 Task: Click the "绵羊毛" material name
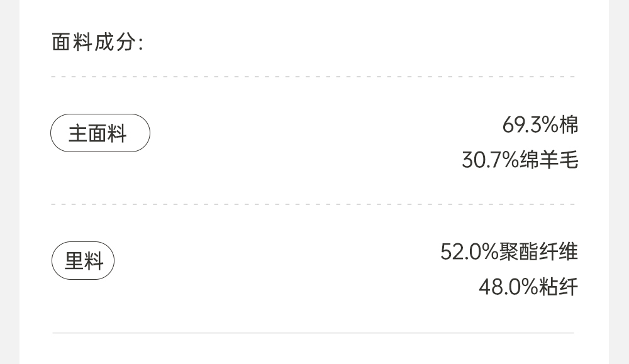548,160
